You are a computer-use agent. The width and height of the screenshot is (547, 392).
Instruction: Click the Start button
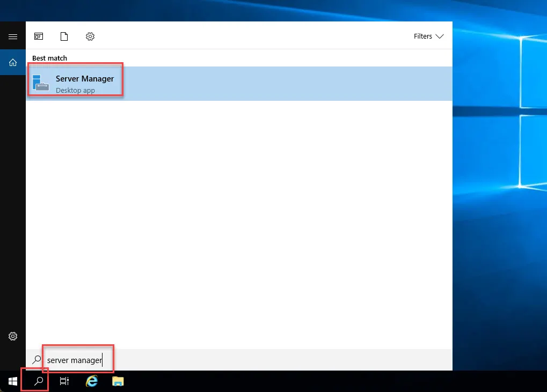pos(12,381)
